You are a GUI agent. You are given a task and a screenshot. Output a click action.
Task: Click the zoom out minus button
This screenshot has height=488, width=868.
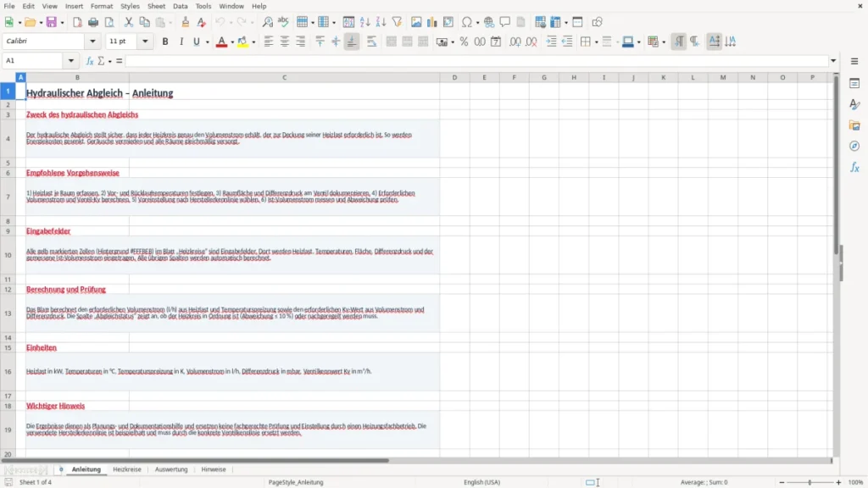click(782, 482)
